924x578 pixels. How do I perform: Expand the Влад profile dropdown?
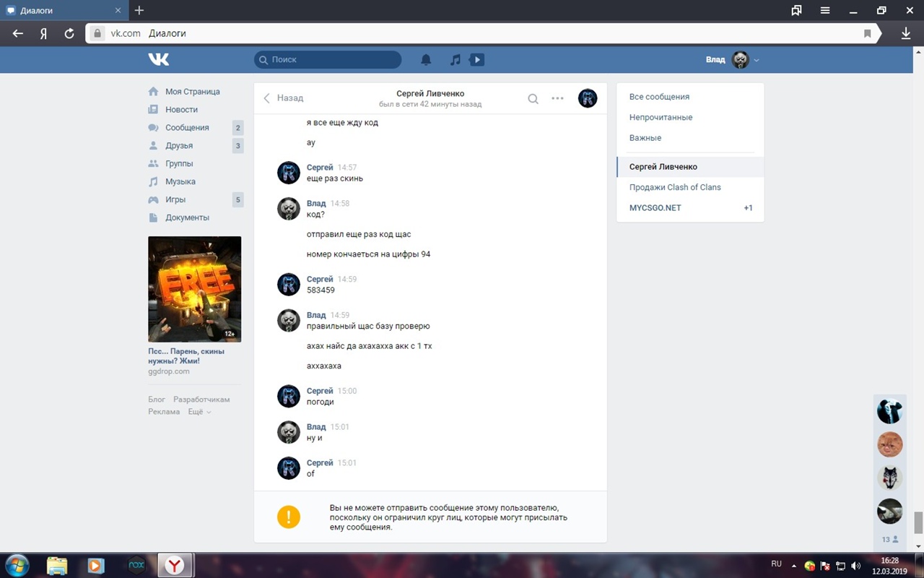756,60
